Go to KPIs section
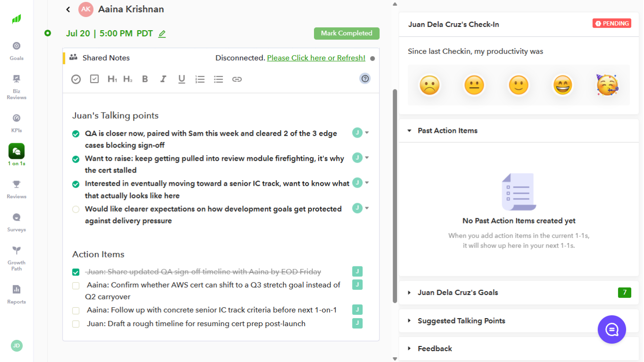 (x=17, y=123)
